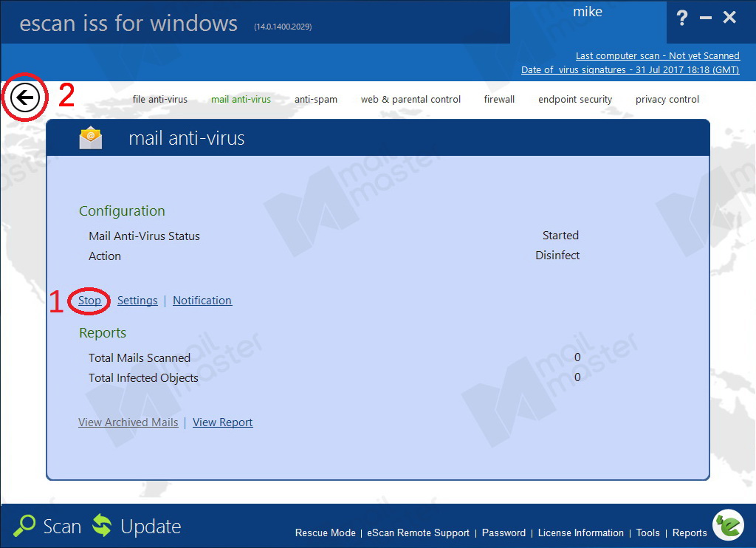The height and width of the screenshot is (548, 756).
Task: Click 'Total Infected Objects' label
Action: click(143, 377)
